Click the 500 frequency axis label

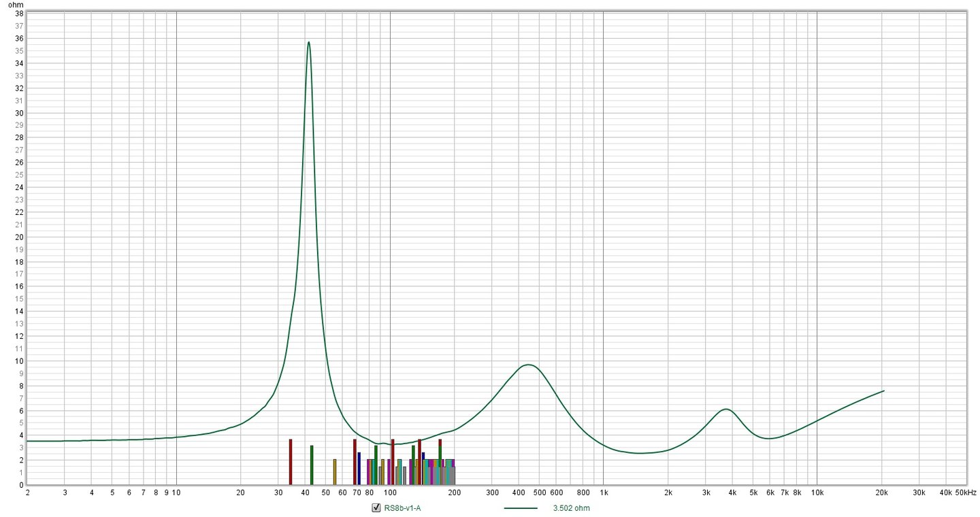[539, 492]
